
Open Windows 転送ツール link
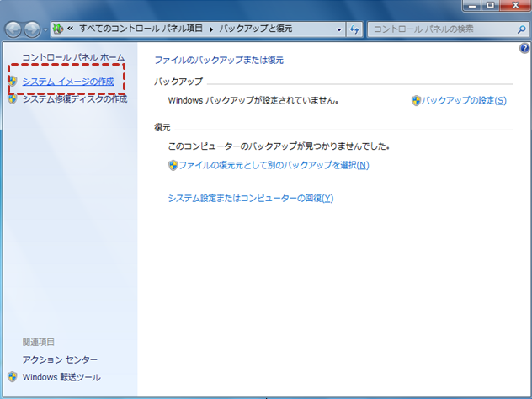click(61, 377)
